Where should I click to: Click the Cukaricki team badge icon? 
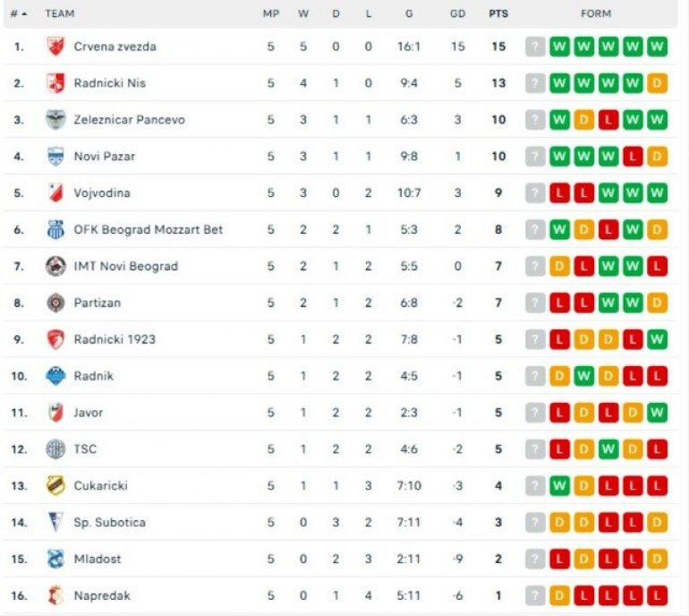(x=55, y=485)
